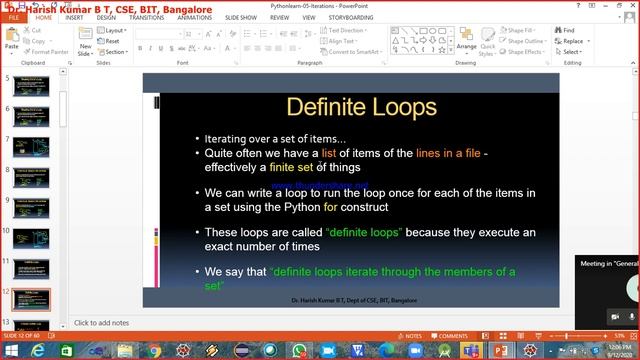Open PowerPoint Help question mark
The height and width of the screenshot is (360, 640).
(x=578, y=6)
